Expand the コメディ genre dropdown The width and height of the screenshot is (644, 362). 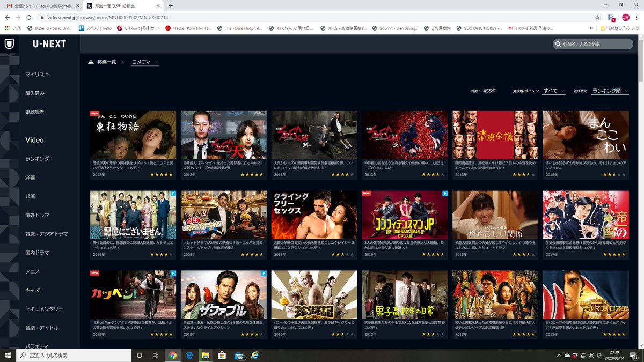click(145, 62)
